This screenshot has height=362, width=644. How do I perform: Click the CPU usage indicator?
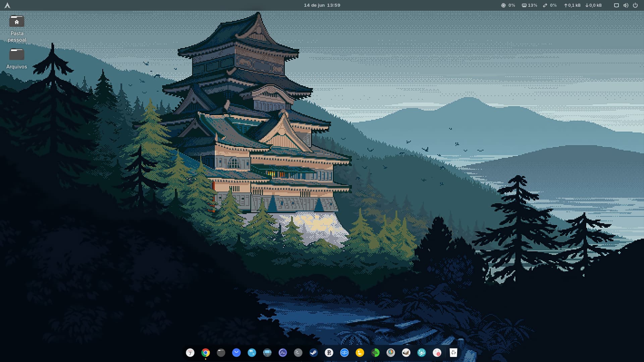(508, 5)
